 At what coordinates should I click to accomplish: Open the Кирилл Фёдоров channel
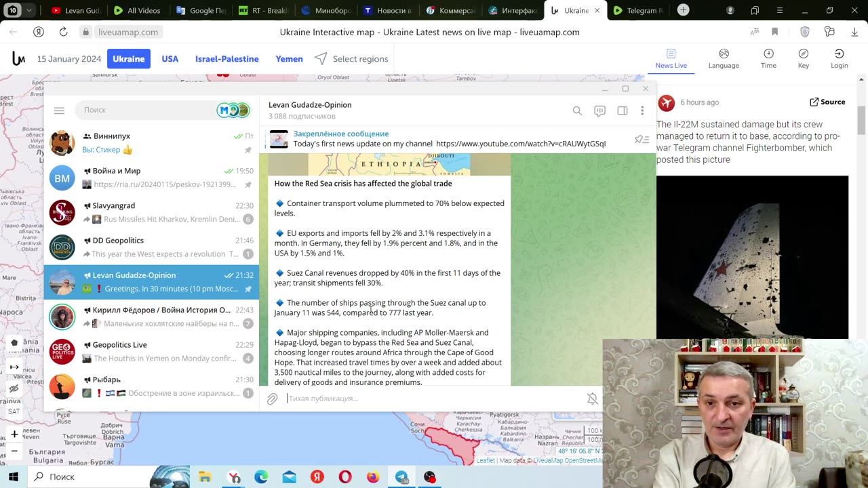[151, 317]
